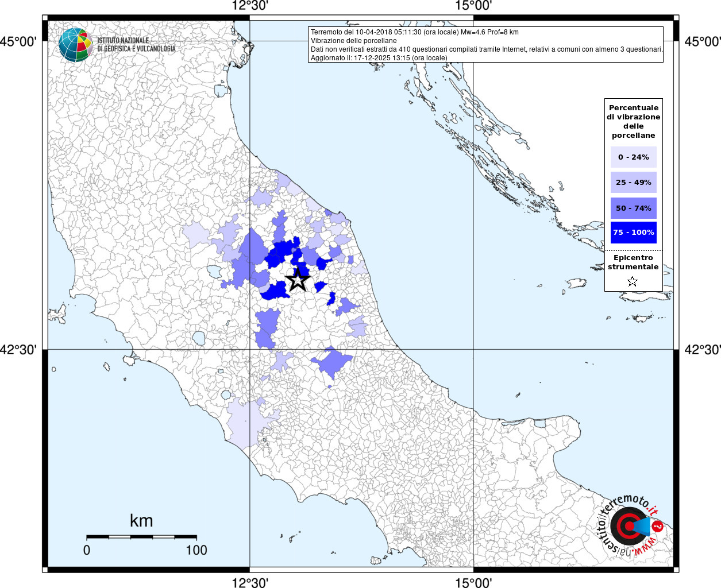Click the haisentitoilterremoto.it target logo
Image resolution: width=721 pixels, height=588 pixels.
[629, 527]
